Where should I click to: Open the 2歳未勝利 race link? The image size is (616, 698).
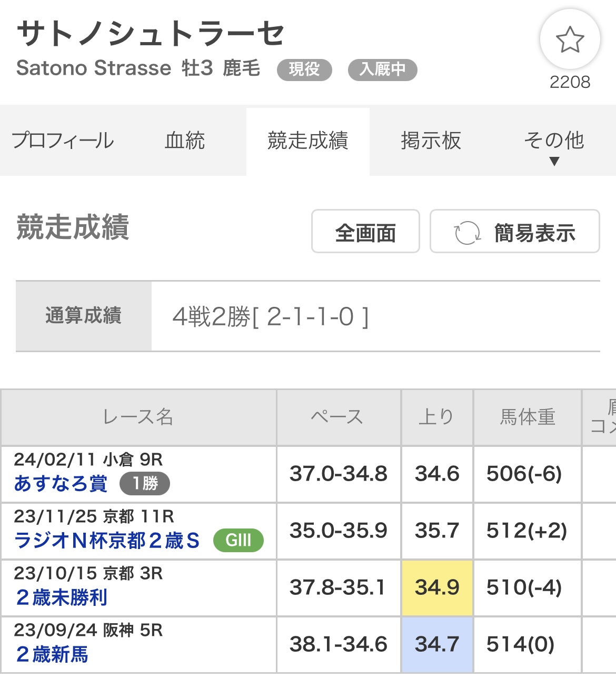click(61, 597)
